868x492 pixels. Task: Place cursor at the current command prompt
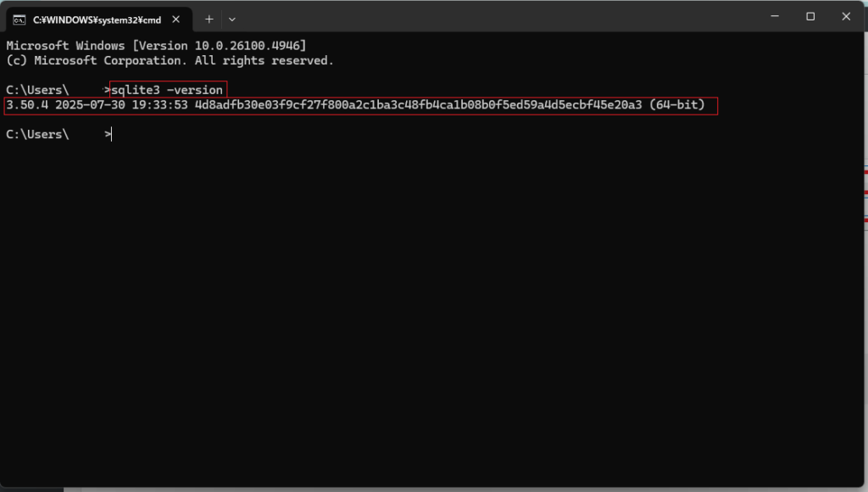(112, 134)
